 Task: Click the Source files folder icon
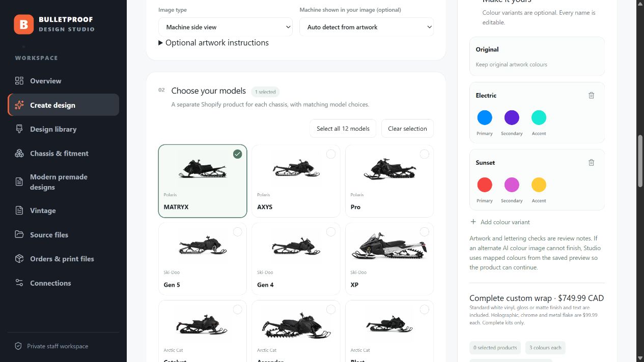coord(19,235)
